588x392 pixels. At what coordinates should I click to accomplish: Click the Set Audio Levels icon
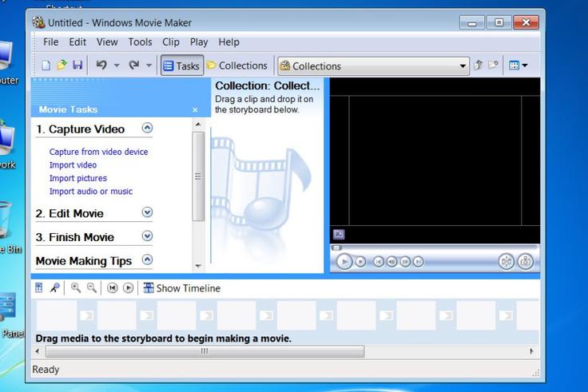click(39, 288)
